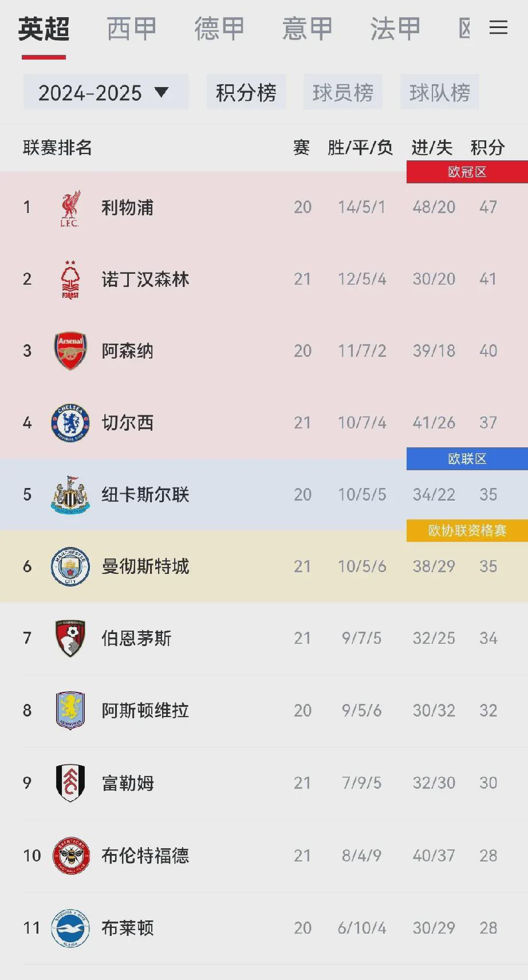Expand the 2024-2025 season dropdown
This screenshot has width=528, height=980.
105,92
